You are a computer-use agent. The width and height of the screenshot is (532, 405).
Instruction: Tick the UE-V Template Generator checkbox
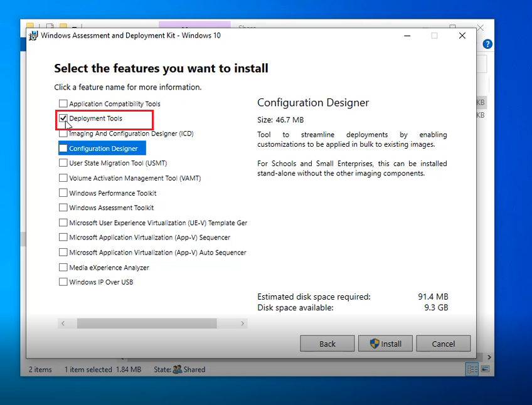tap(63, 223)
